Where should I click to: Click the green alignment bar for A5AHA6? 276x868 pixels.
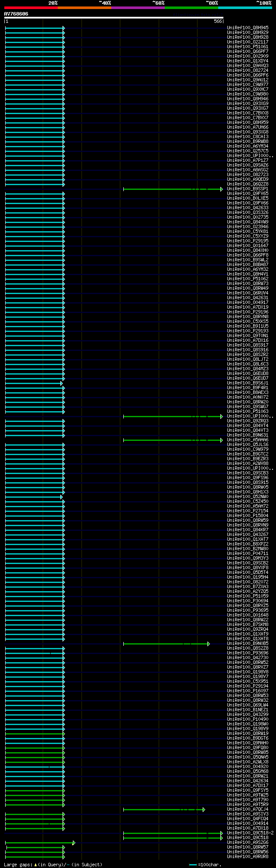(x=173, y=440)
